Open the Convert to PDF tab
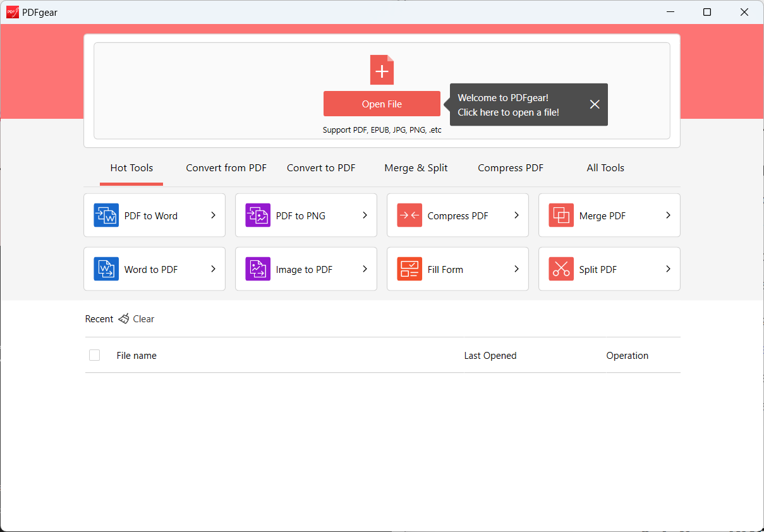The width and height of the screenshot is (764, 532). (321, 168)
